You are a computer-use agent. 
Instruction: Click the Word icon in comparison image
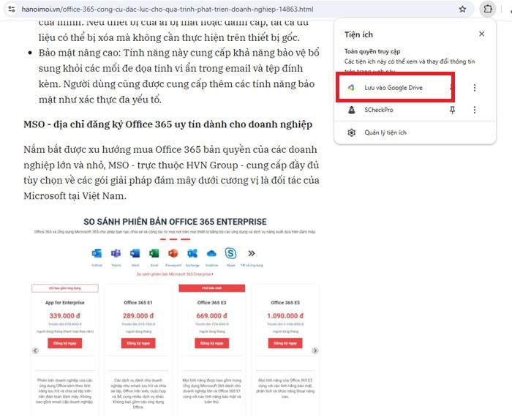(135, 253)
